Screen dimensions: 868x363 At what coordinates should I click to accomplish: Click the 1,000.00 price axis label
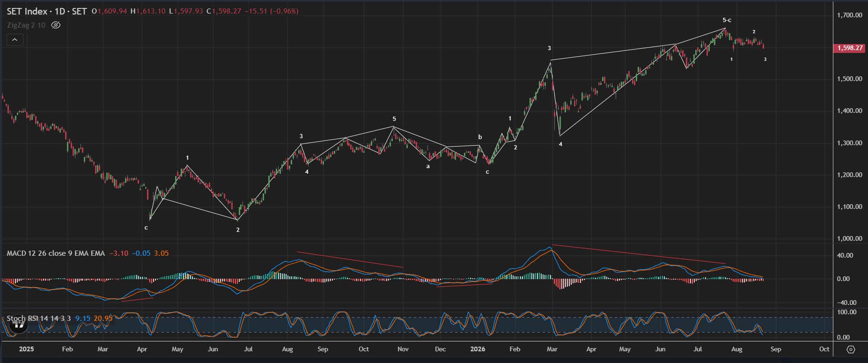[x=849, y=238]
